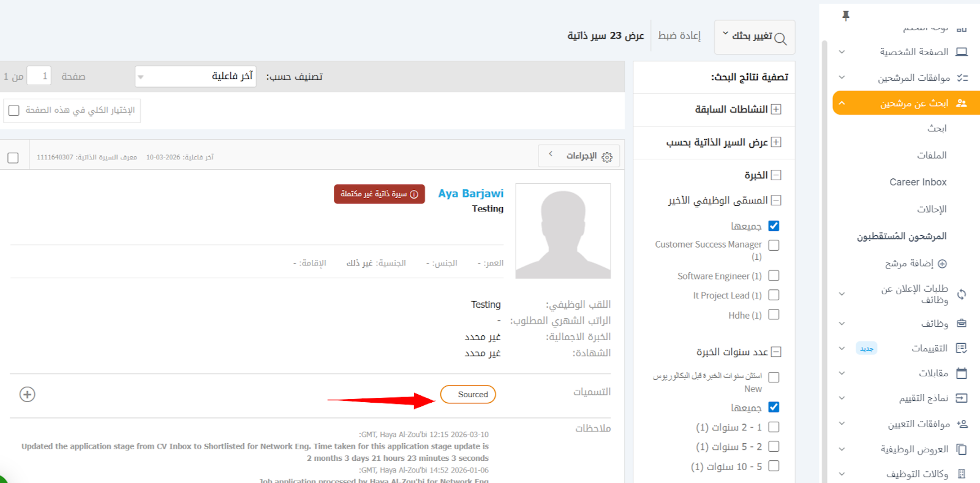This screenshot has height=483, width=980.
Task: Open the sort-by آخر فاعلية dropdown
Action: (195, 77)
